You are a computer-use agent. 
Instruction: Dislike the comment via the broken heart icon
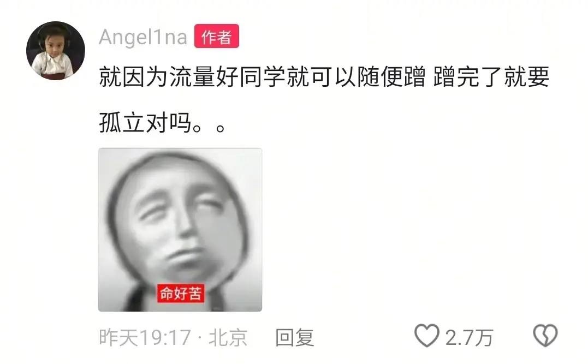[545, 336]
